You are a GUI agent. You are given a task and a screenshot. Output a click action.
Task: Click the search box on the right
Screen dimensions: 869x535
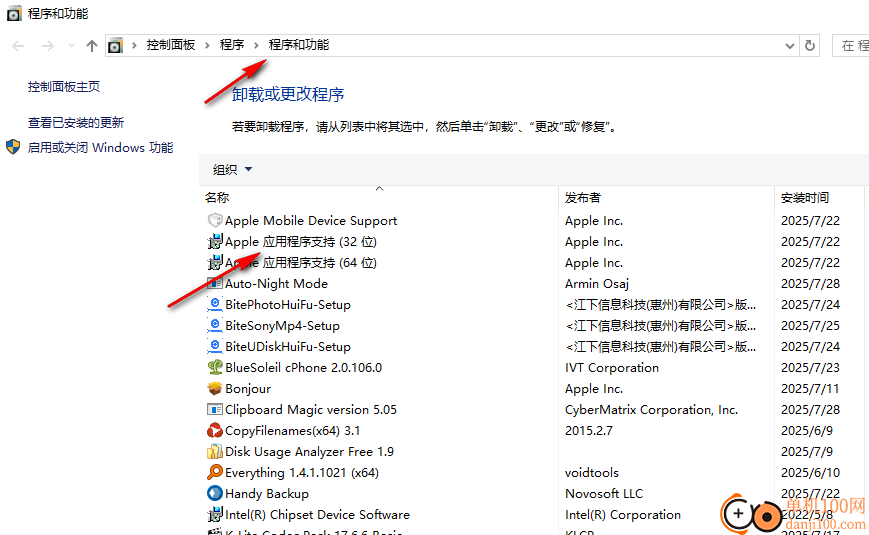click(851, 45)
